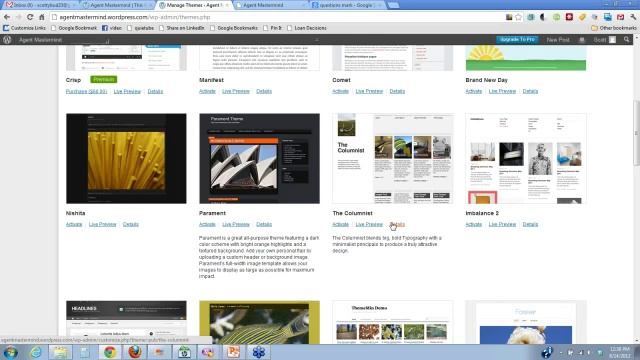Click the user avatar next to Scott
This screenshot has height=360, width=640.
click(612, 40)
